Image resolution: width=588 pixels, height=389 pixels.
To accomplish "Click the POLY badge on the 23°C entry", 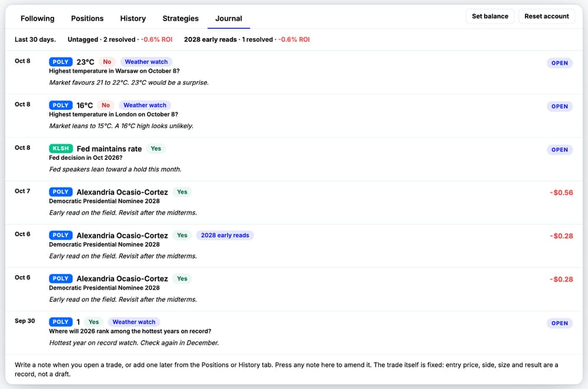I will pyautogui.click(x=61, y=62).
